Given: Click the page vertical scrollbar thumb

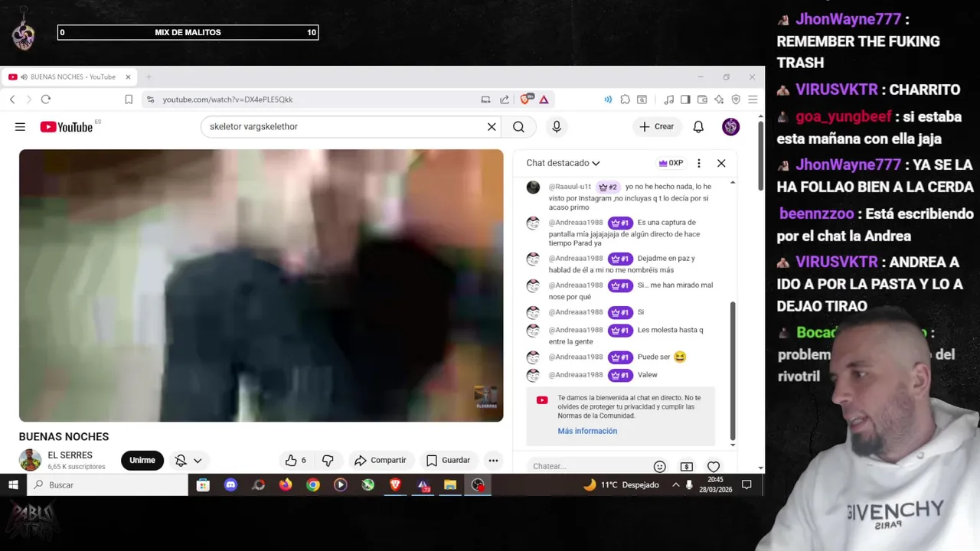Looking at the screenshot, I should (760, 156).
